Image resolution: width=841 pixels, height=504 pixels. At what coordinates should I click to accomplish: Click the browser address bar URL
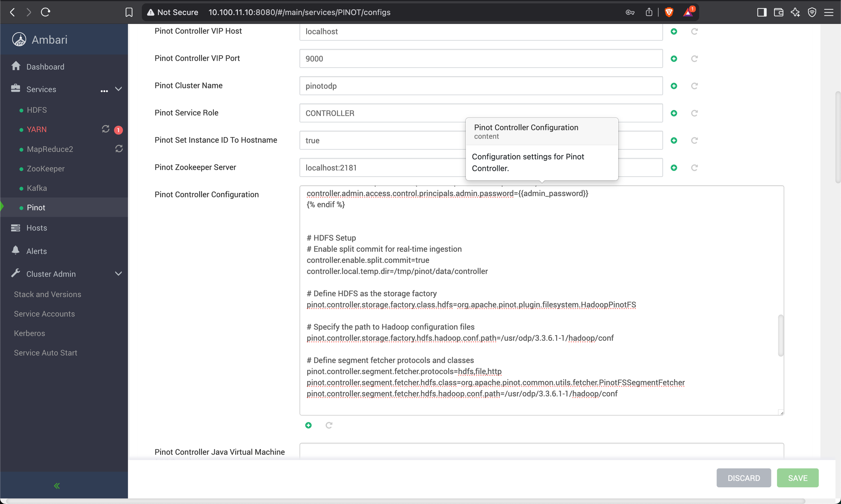pyautogui.click(x=299, y=12)
